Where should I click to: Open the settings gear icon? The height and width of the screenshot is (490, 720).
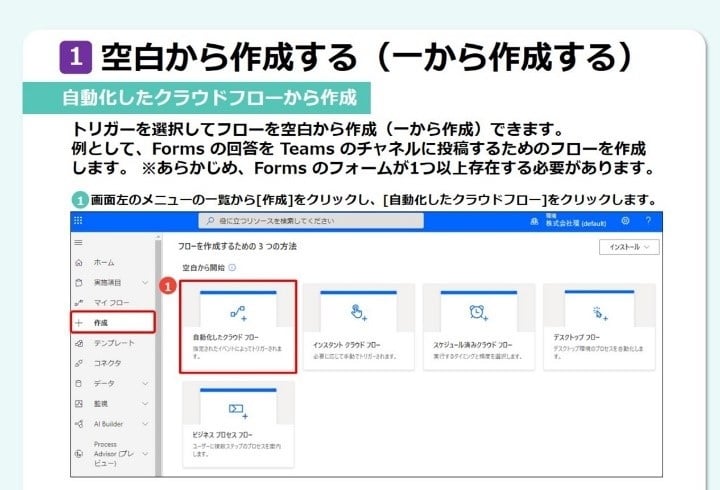point(625,221)
